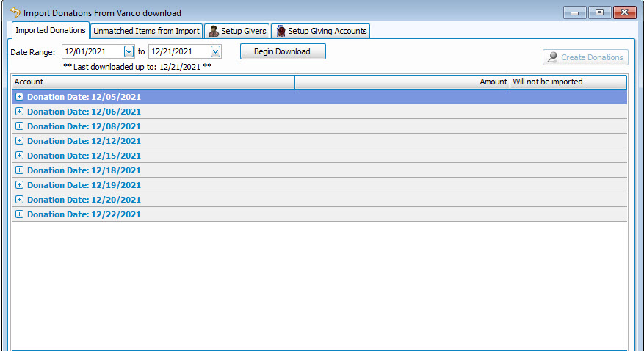Open the start date dropdown calendar
The width and height of the screenshot is (644, 351).
coord(129,51)
